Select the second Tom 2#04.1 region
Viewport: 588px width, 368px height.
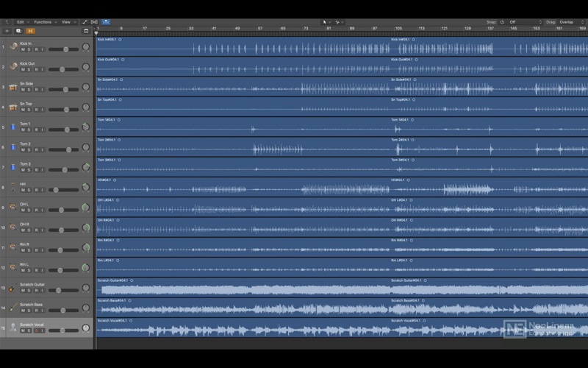(x=489, y=146)
